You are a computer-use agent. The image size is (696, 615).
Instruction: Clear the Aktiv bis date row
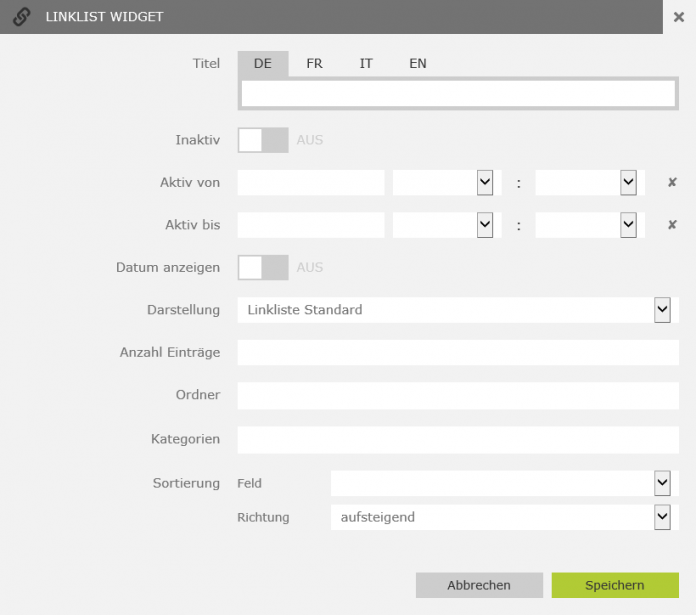pyautogui.click(x=672, y=225)
